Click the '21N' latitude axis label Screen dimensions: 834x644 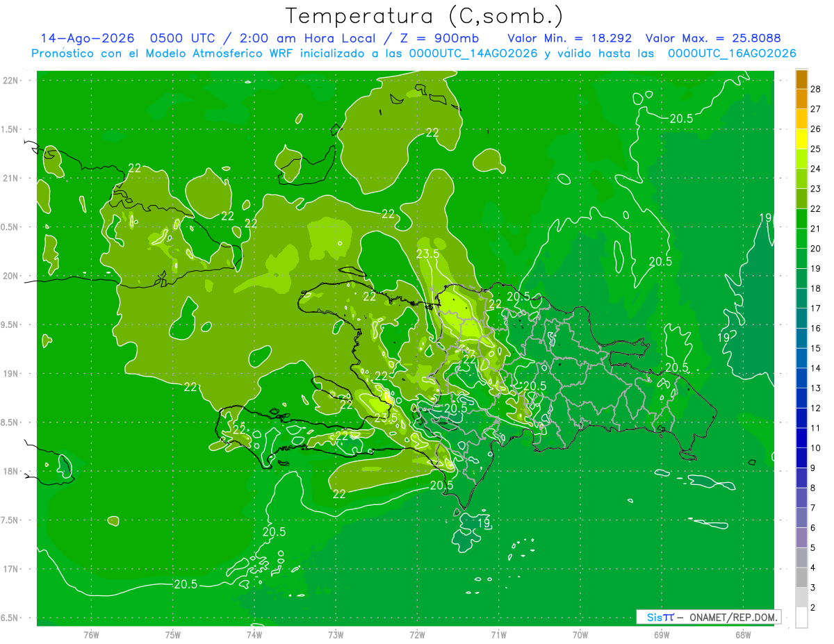point(10,179)
